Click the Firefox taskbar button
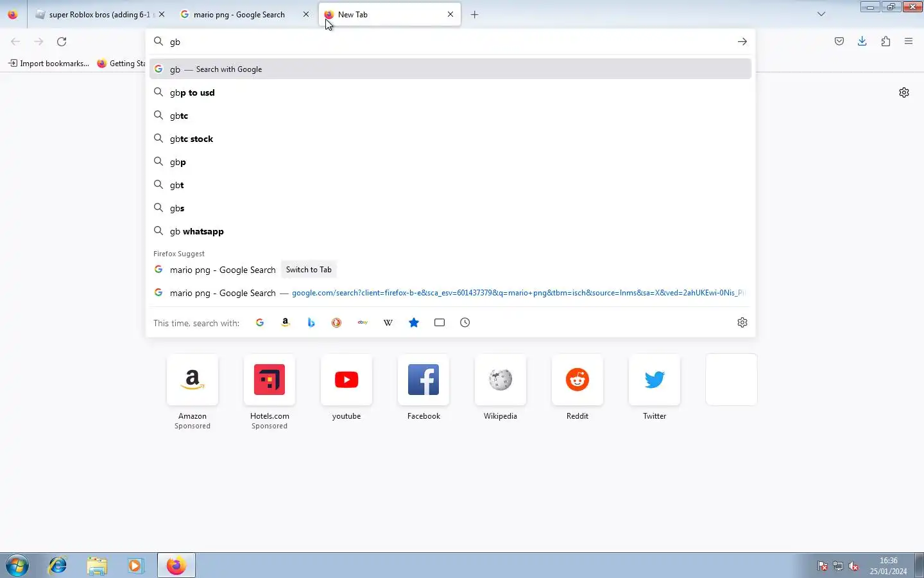The width and height of the screenshot is (924, 578). (176, 566)
